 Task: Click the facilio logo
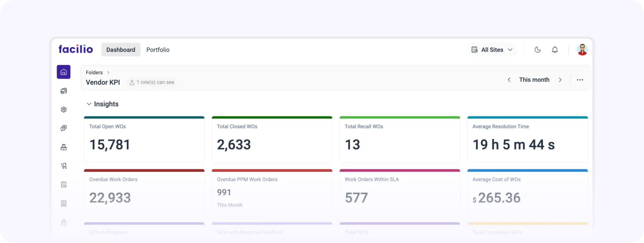point(76,49)
